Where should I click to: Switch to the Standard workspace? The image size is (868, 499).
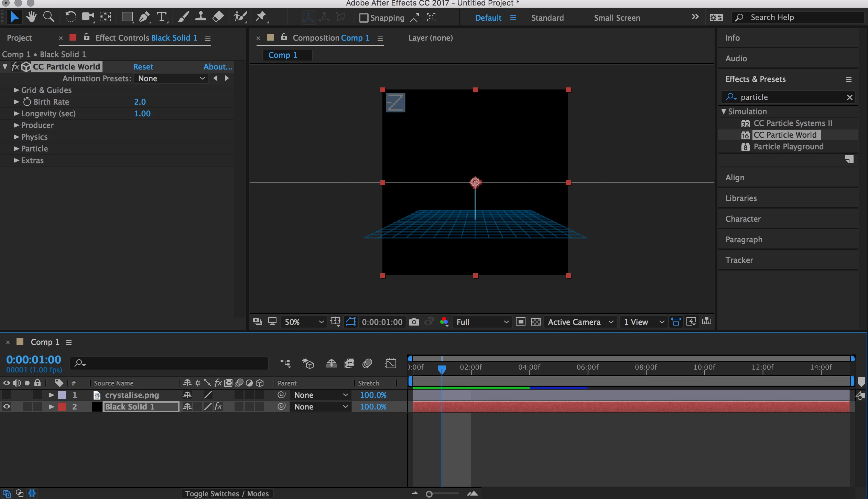point(547,18)
